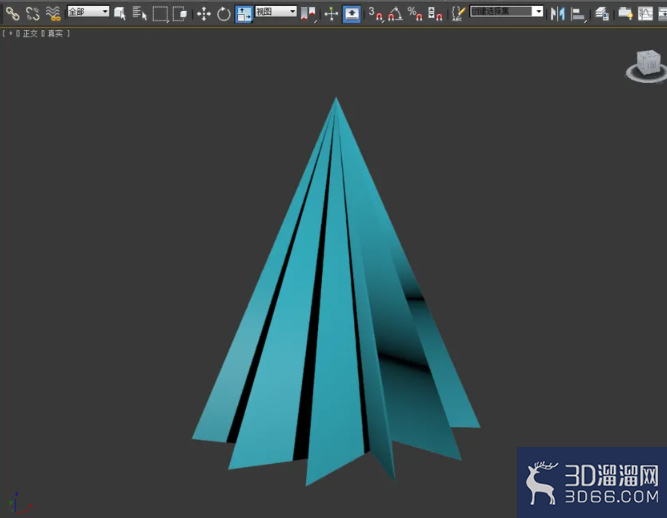Open the selection filter dropdown 全部
This screenshot has width=667, height=518.
[x=88, y=12]
